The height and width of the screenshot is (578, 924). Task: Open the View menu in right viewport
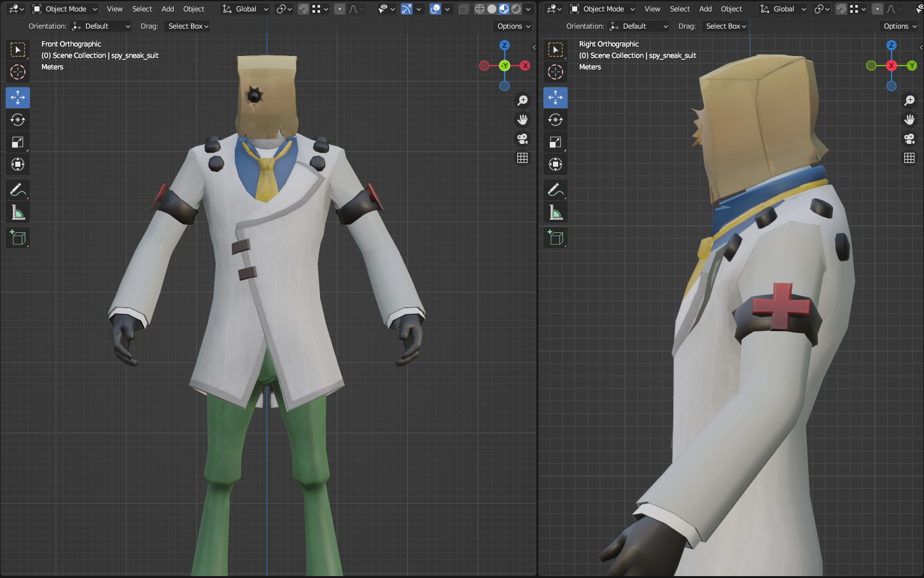652,9
